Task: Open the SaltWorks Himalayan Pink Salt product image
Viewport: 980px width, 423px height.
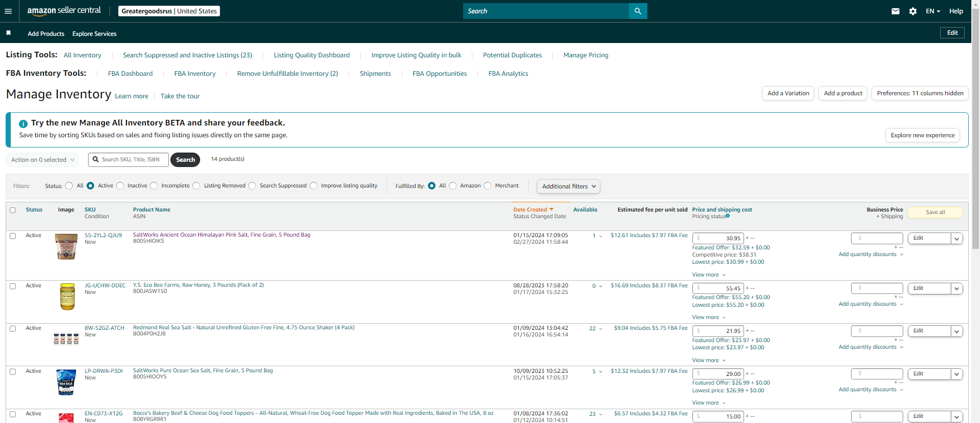Action: click(x=66, y=246)
